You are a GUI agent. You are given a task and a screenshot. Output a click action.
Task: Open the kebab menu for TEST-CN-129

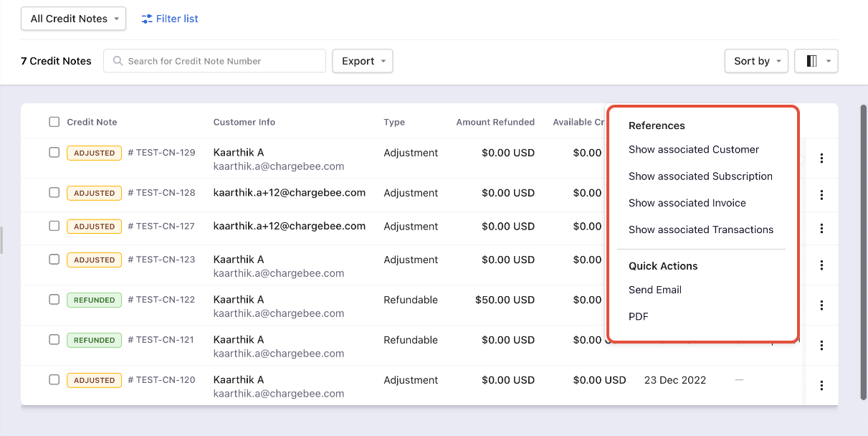point(821,158)
